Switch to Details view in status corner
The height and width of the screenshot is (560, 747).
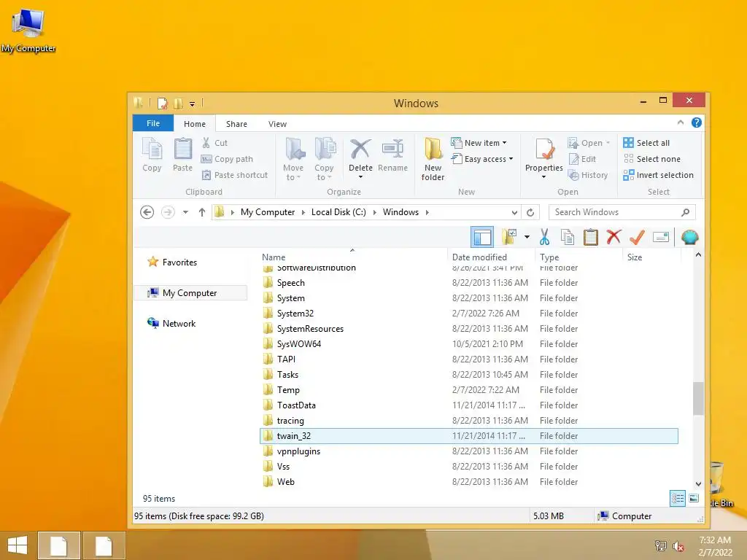(678, 499)
